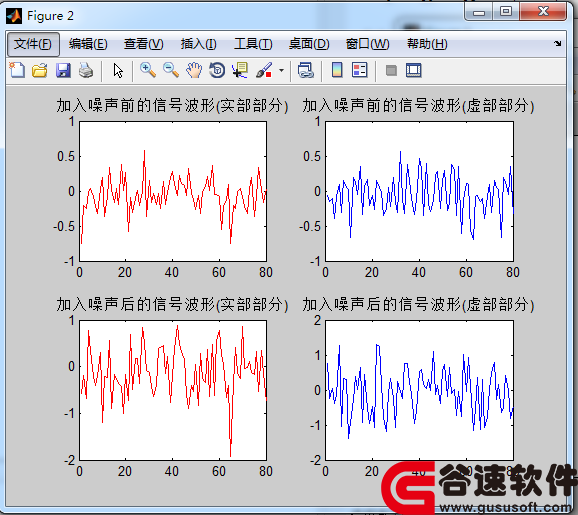The width and height of the screenshot is (578, 515).
Task: Select the Edit Plot arrow tool
Action: 118,70
